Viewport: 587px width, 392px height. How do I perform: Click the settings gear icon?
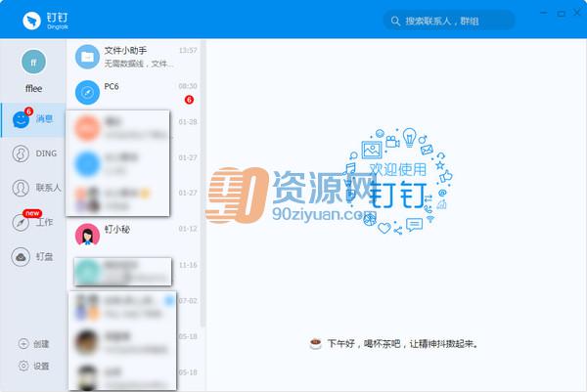tap(23, 366)
